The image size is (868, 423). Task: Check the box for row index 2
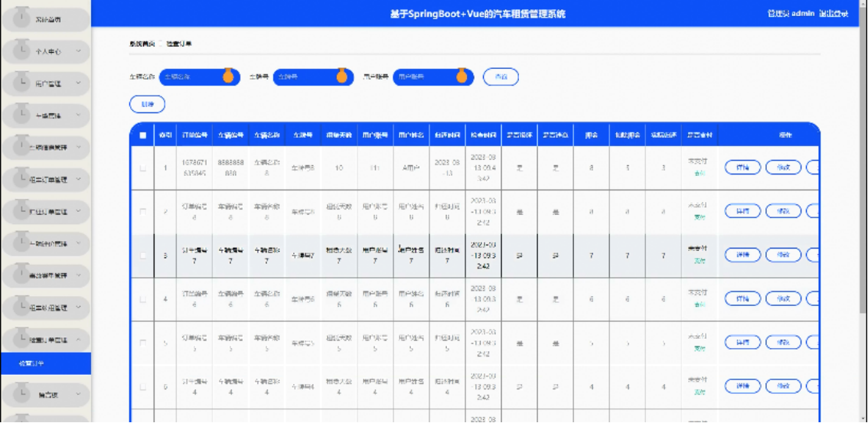pyautogui.click(x=143, y=212)
